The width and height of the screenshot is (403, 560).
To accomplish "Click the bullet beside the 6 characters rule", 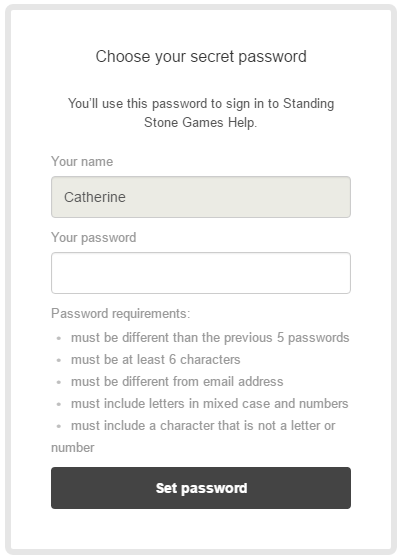I will click(x=59, y=360).
